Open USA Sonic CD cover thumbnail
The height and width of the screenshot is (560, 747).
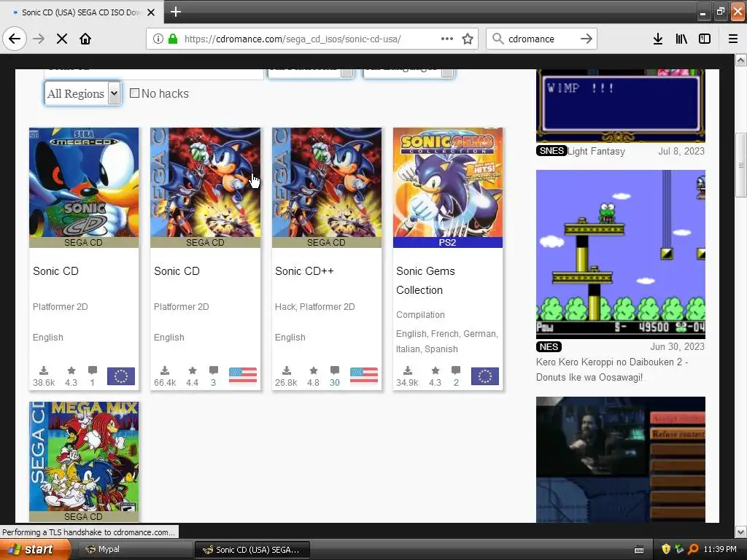205,182
